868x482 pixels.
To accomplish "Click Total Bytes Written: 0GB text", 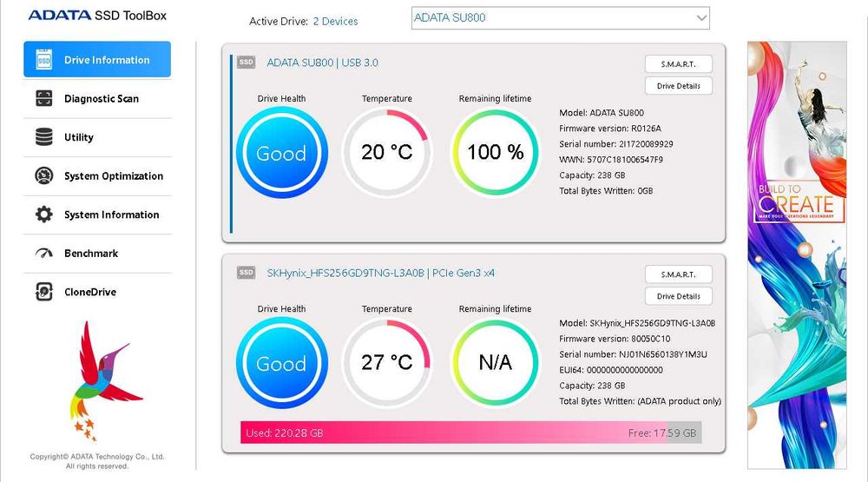I will coord(606,191).
